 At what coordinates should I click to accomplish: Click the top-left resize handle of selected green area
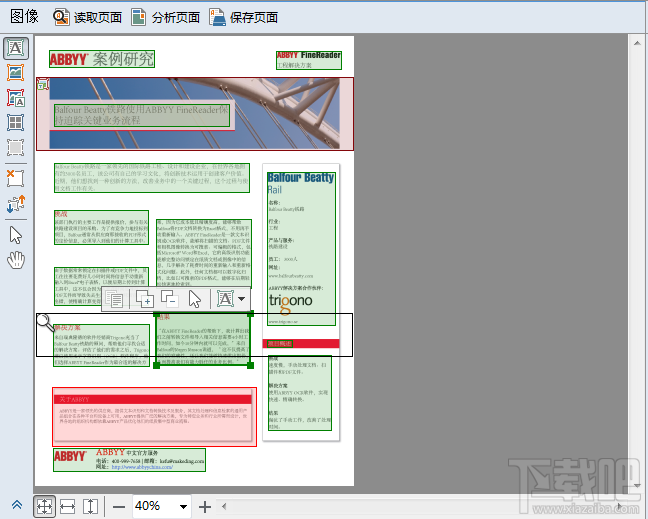click(157, 314)
